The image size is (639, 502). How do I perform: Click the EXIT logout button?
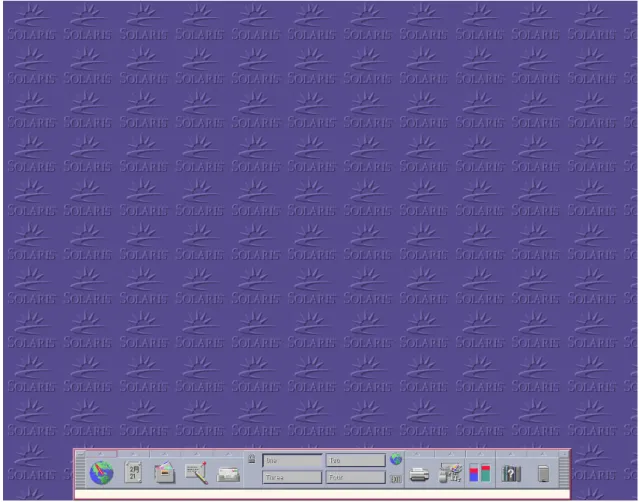click(395, 479)
